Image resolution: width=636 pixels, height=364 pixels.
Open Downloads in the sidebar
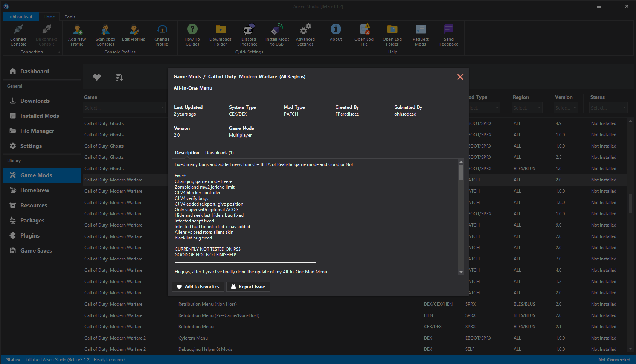point(42,101)
